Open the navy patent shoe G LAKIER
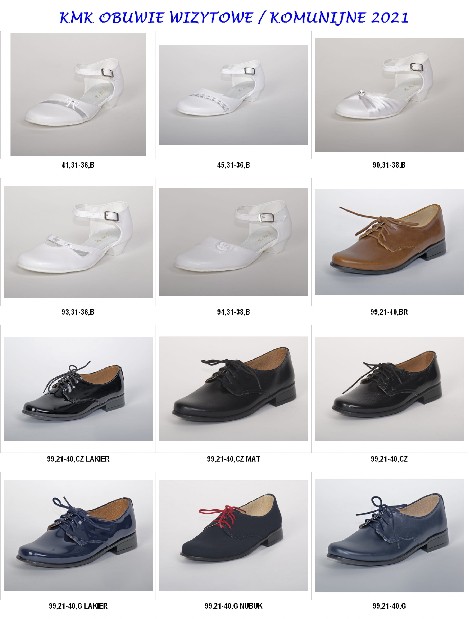The width and height of the screenshot is (469, 619). coord(78,536)
